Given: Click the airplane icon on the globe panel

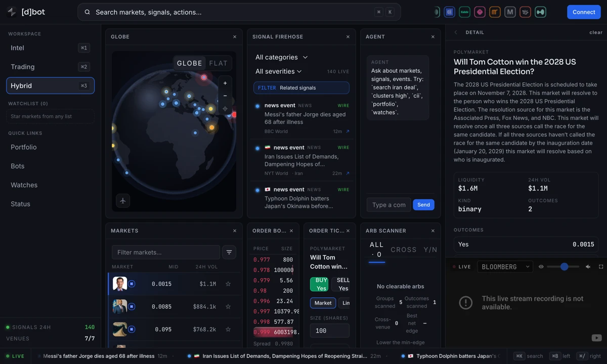Looking at the screenshot, I should (x=123, y=201).
